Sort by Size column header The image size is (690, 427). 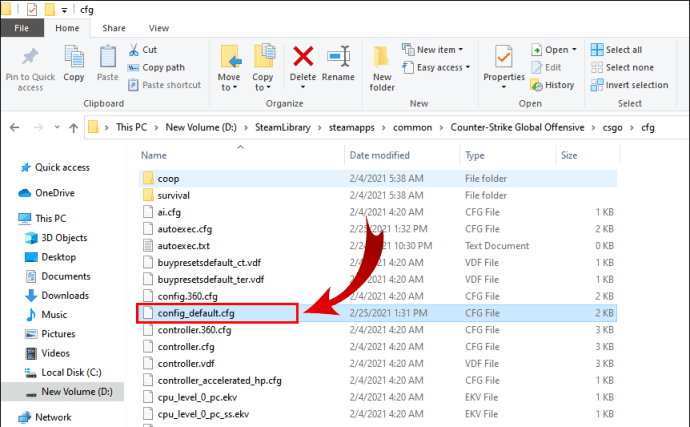[x=569, y=155]
